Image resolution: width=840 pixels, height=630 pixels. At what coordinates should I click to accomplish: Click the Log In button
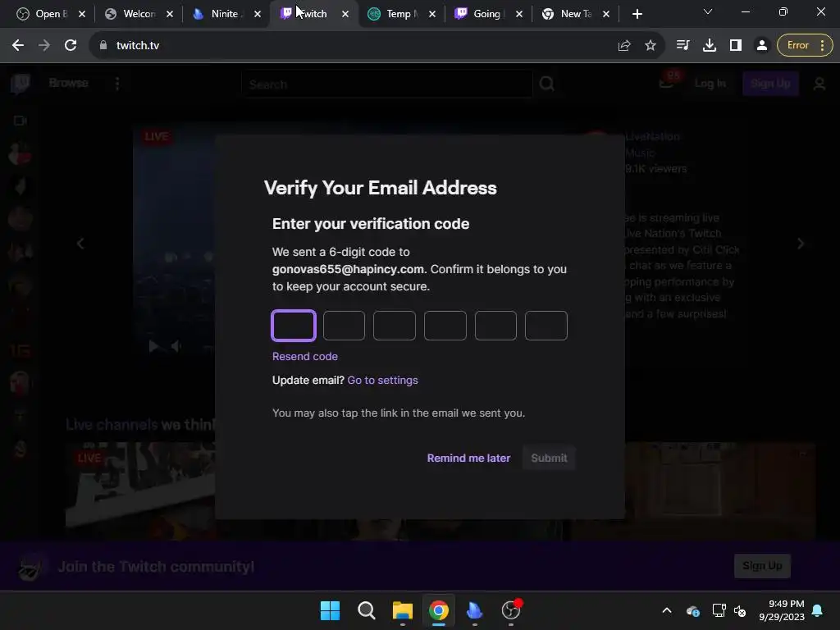point(710,83)
